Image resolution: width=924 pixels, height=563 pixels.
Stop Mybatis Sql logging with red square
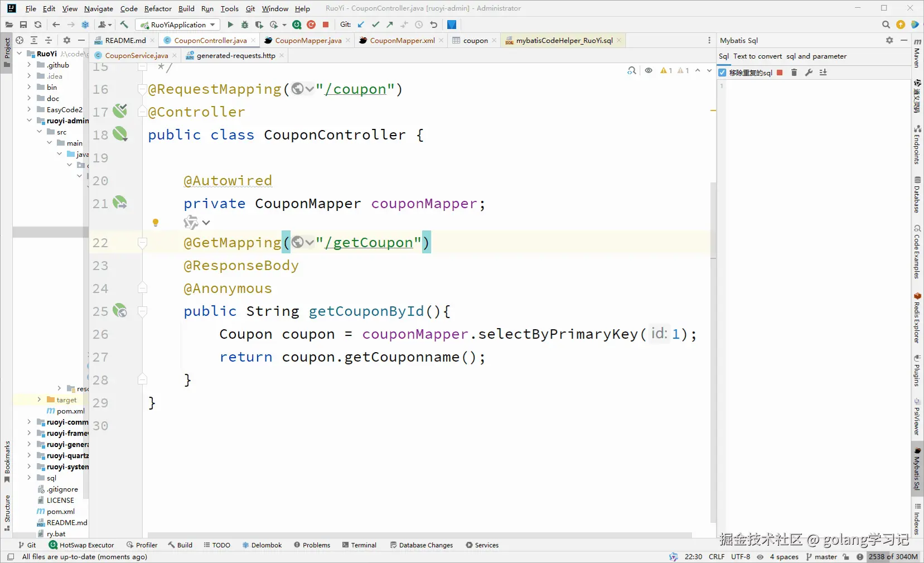pos(780,73)
